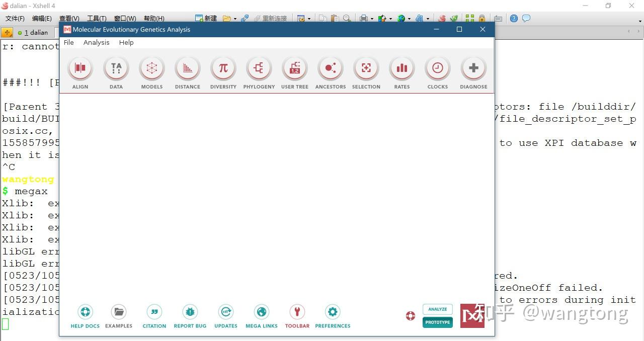
Task: Select the Xshell lock icon
Action: click(x=482, y=18)
